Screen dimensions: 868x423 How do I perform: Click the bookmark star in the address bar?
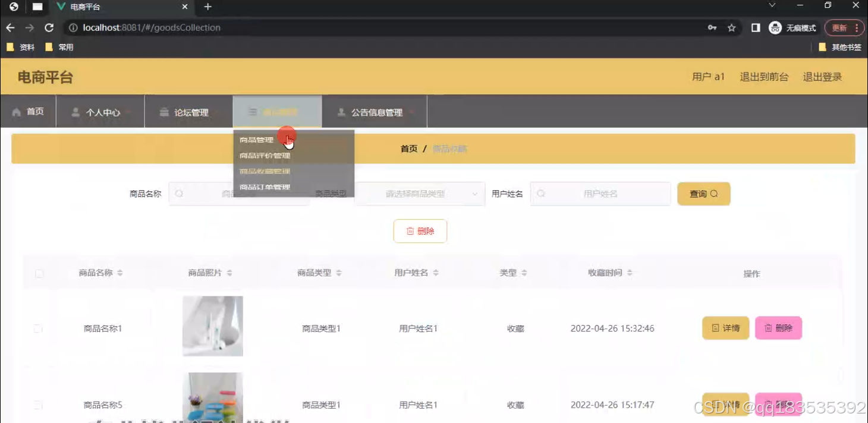[x=731, y=27]
